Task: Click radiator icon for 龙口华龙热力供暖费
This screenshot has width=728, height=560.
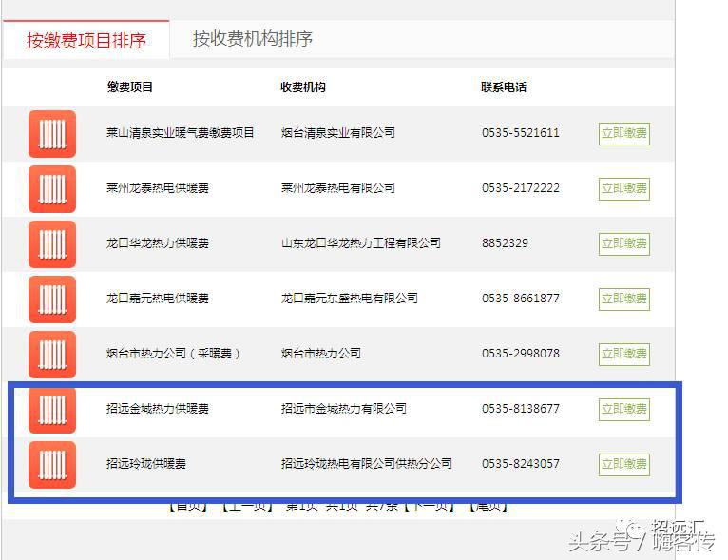Action: pos(52,244)
